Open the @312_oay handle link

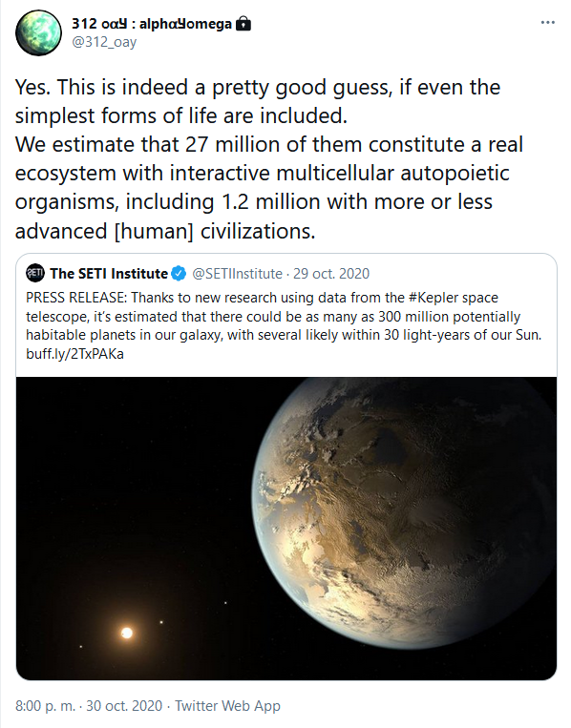coord(104,42)
